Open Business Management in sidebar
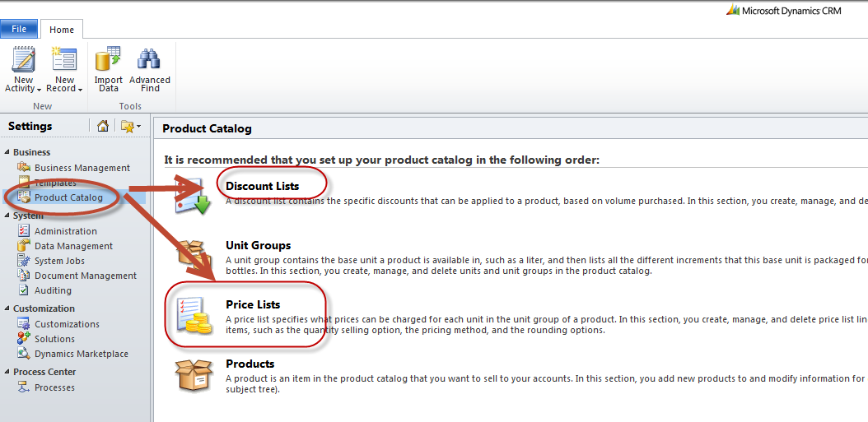The width and height of the screenshot is (868, 422). pos(82,168)
